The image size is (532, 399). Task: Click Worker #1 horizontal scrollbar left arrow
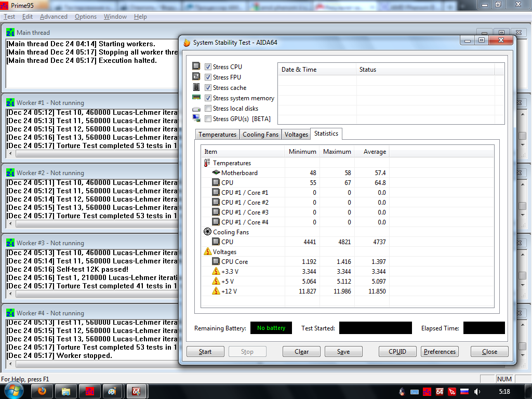[10, 154]
